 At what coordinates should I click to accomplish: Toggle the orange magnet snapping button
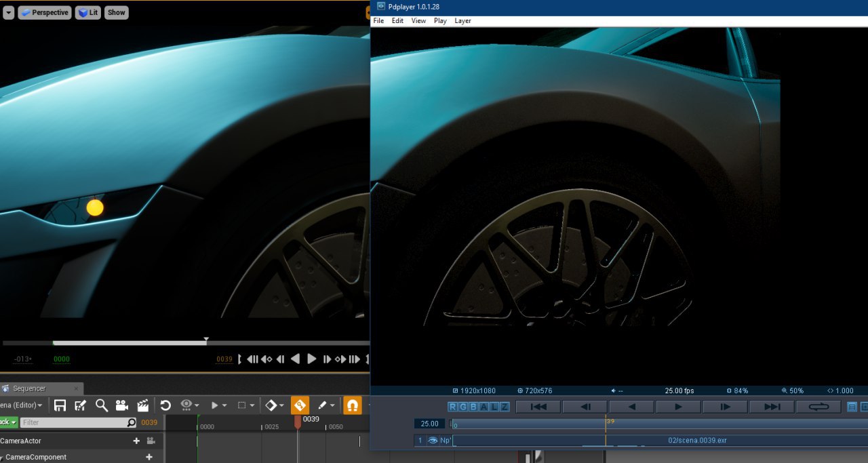[352, 405]
